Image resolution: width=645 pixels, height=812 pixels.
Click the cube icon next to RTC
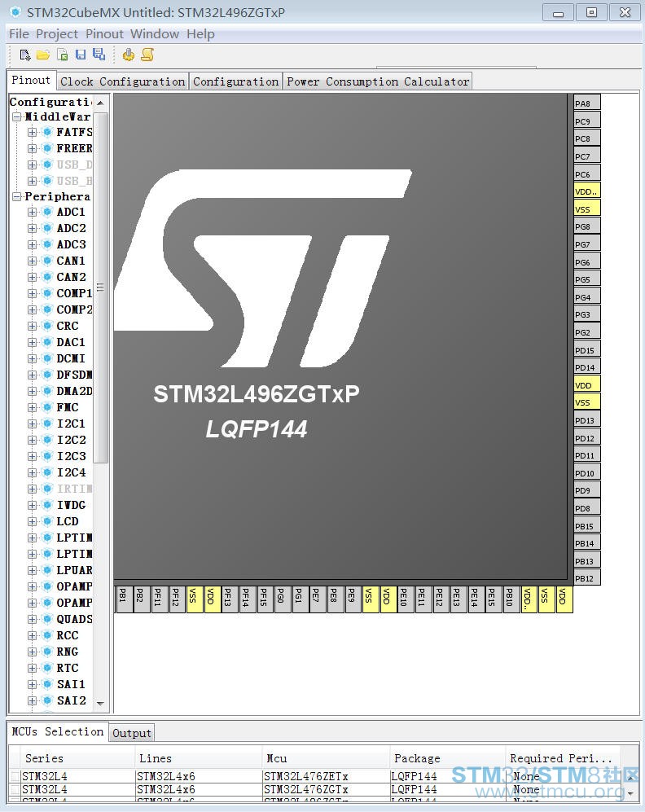click(47, 668)
